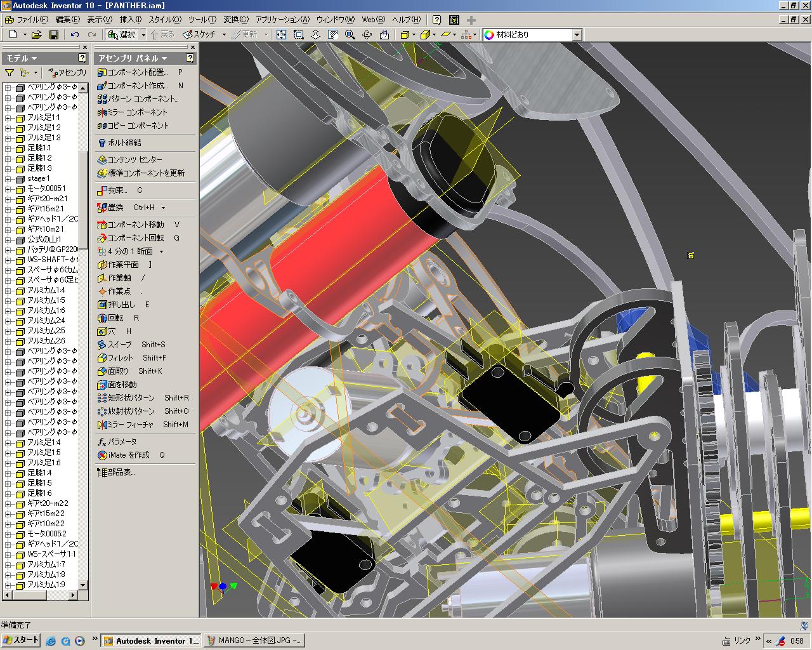Click the model browser scroll-down arrow

coord(82,585)
